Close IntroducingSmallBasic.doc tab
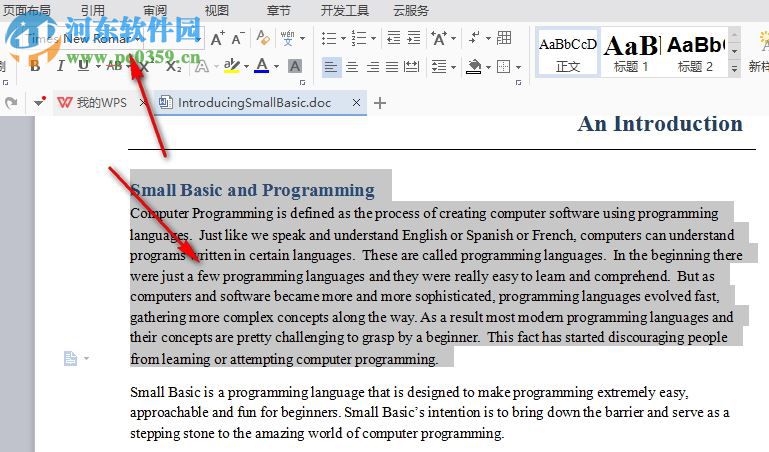 357,102
